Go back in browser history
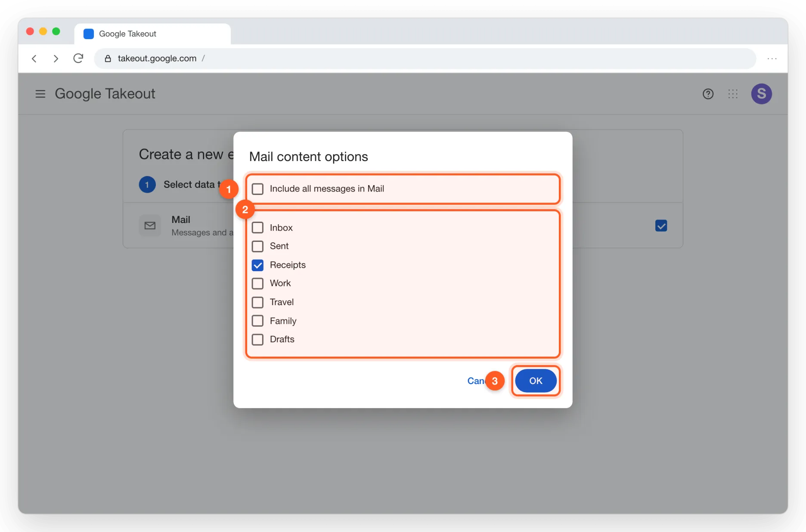806x532 pixels. coord(34,59)
